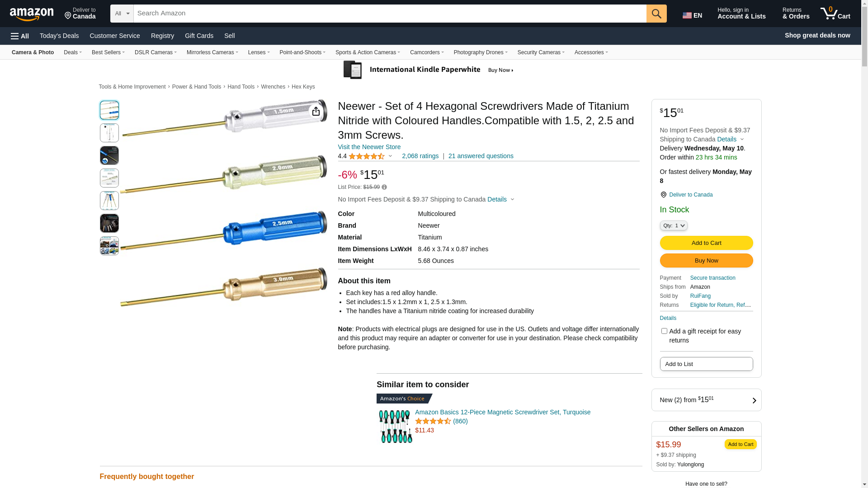
Task: Open the Qty quantity dropdown
Action: point(674,225)
